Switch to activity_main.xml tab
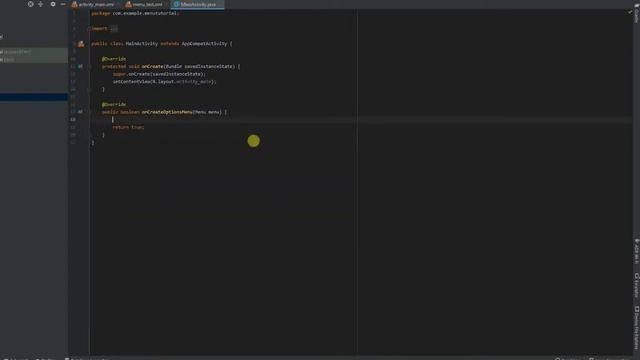Viewport: 640px width, 360px height. [93, 4]
